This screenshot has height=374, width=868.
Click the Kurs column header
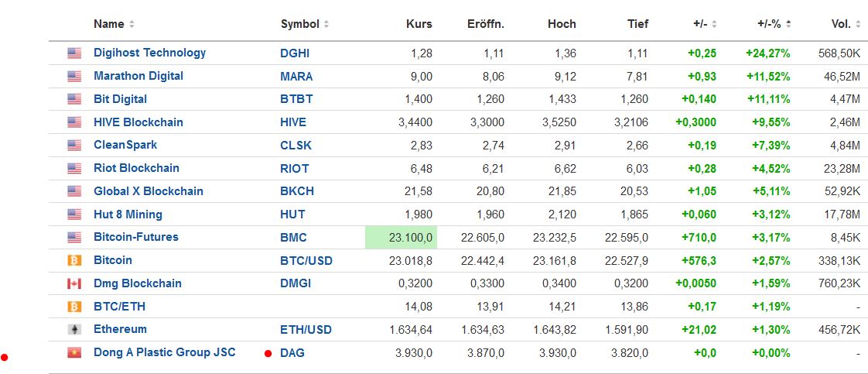(x=419, y=24)
